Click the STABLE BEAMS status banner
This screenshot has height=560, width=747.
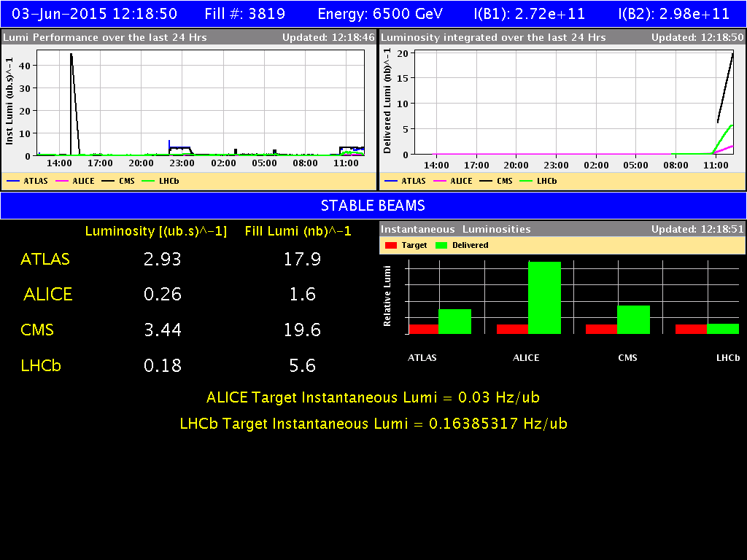[x=373, y=206]
